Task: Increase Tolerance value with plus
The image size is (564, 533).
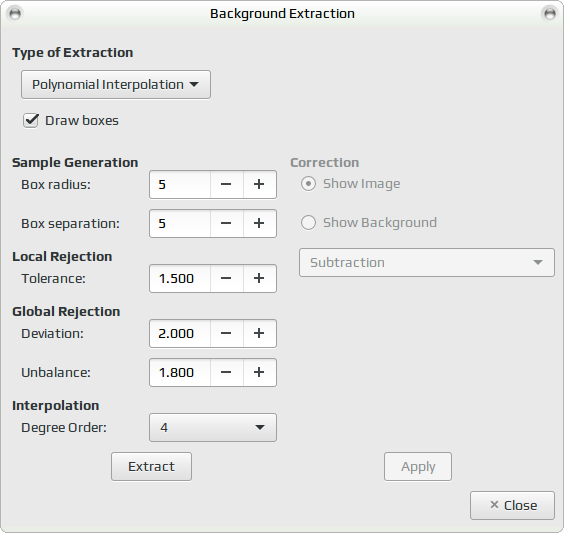Action: pos(260,278)
